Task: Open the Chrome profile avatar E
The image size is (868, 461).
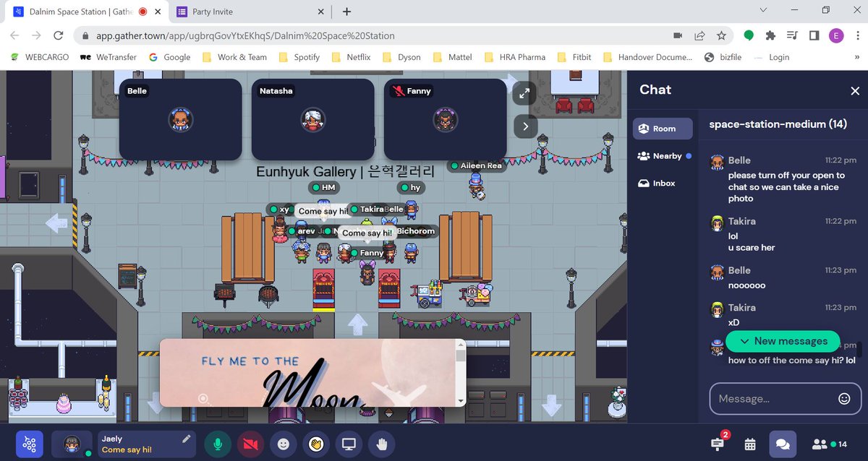Action: coord(836,35)
